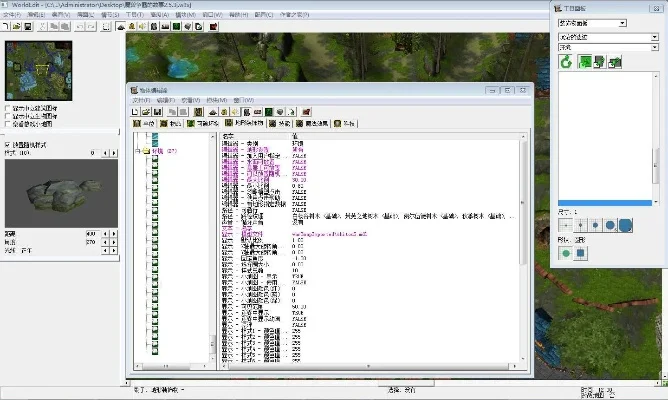Image resolution: width=668 pixels, height=400 pixels.
Task: Increase style value with right arrow
Action: [x=114, y=153]
